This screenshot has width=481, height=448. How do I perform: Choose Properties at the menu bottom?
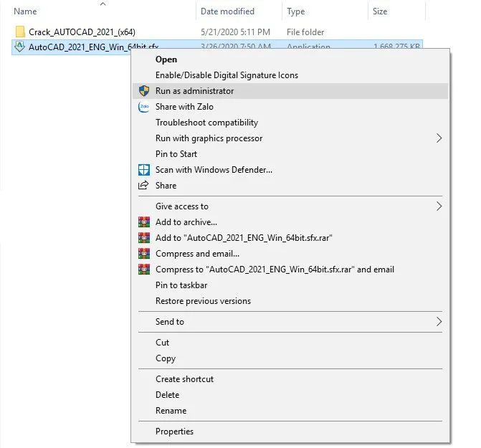tap(174, 432)
